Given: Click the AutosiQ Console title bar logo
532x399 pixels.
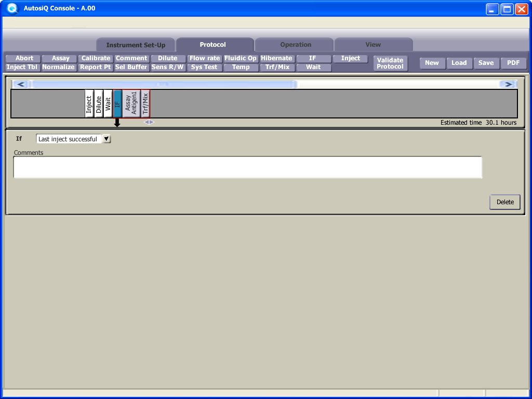Looking at the screenshot, I should pyautogui.click(x=12, y=8).
